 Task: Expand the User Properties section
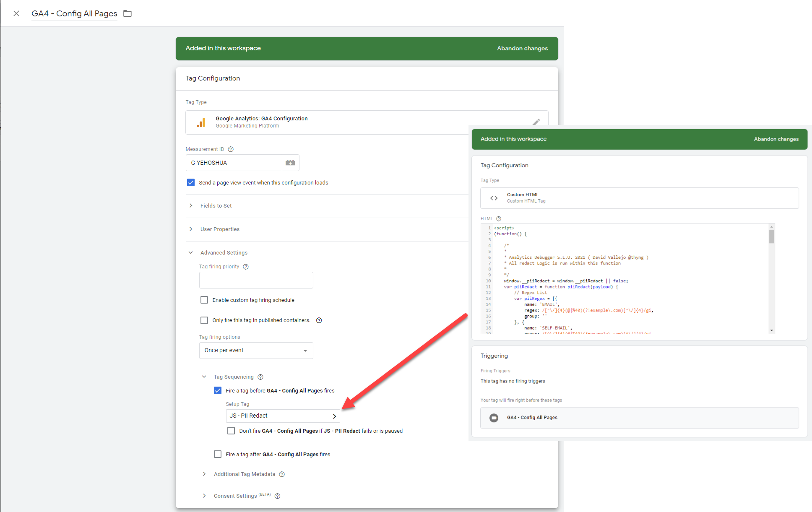(x=219, y=229)
